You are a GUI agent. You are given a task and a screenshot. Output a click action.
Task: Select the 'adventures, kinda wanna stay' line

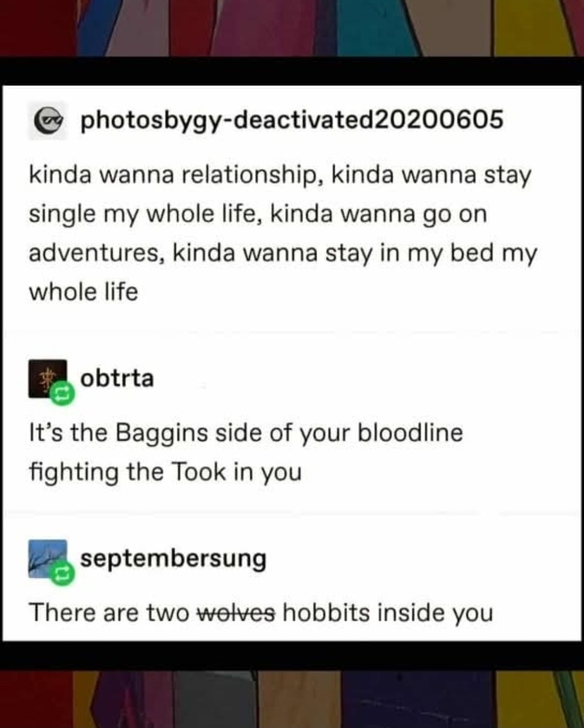tap(283, 254)
